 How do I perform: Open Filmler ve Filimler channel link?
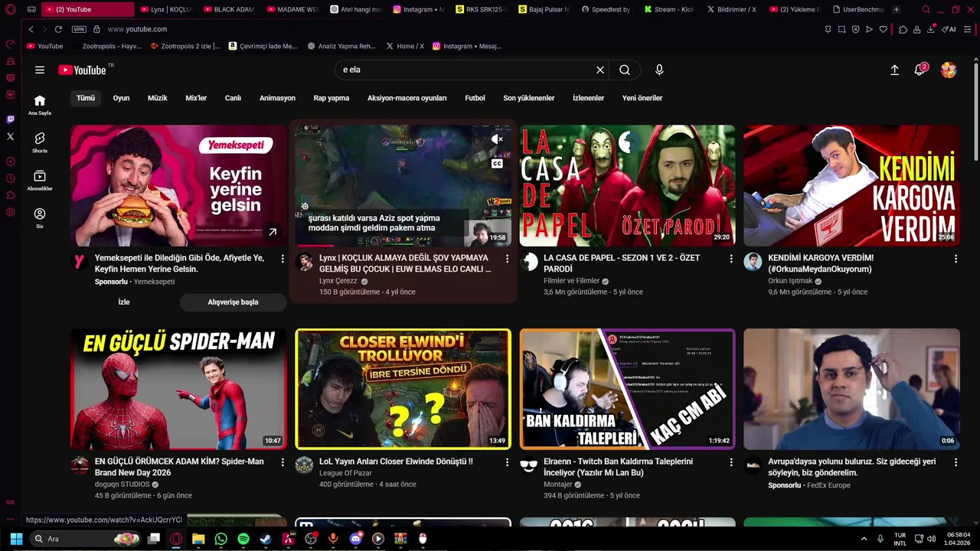tap(571, 281)
